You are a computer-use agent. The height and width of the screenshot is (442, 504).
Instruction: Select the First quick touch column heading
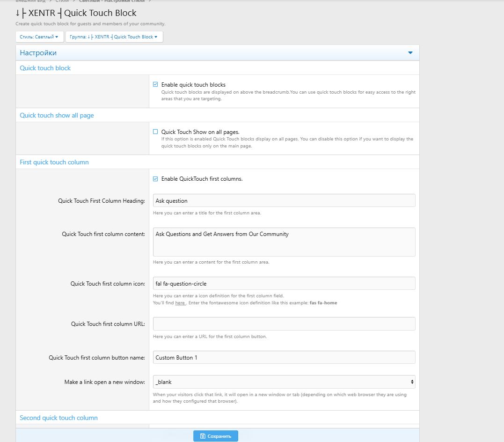pyautogui.click(x=54, y=162)
